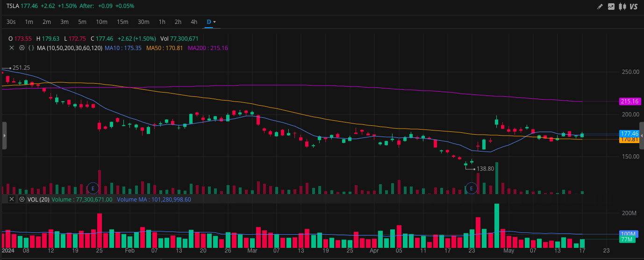644x260 pixels.
Task: Click the May label on the time axis
Action: click(509, 251)
